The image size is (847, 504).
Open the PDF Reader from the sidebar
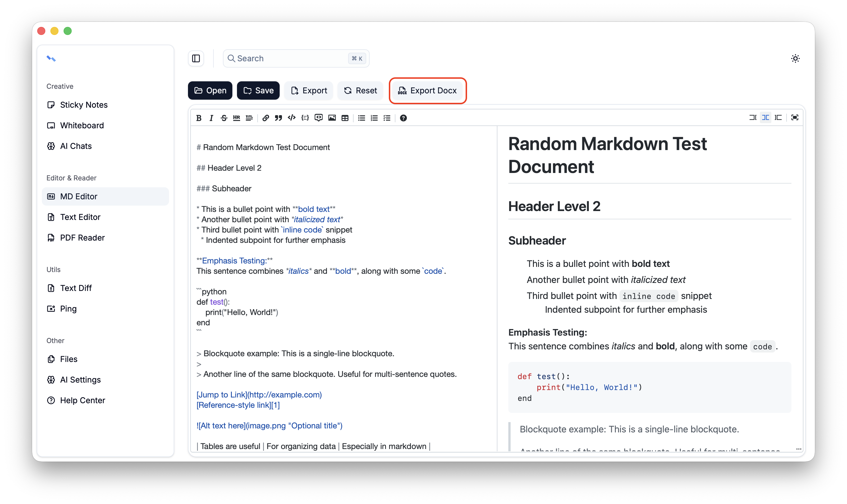coord(82,238)
